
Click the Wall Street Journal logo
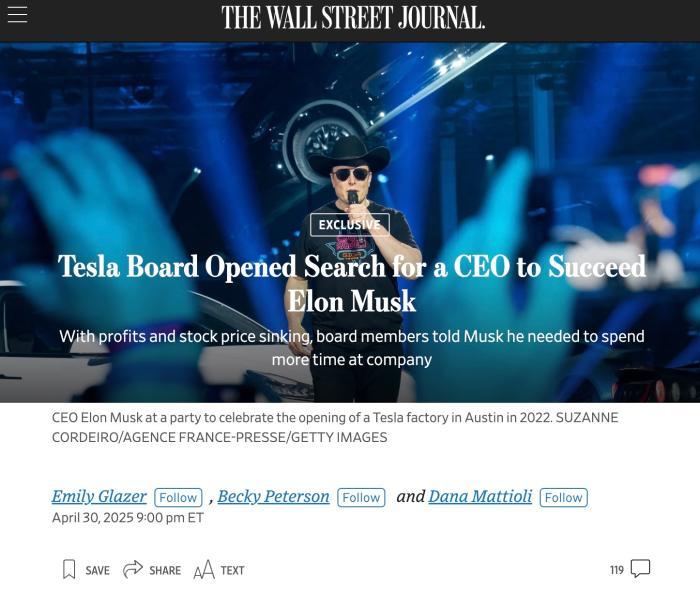pyautogui.click(x=353, y=18)
